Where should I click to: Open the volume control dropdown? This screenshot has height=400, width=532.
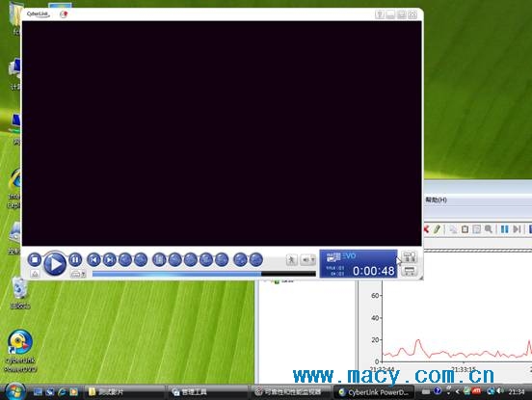point(308,260)
